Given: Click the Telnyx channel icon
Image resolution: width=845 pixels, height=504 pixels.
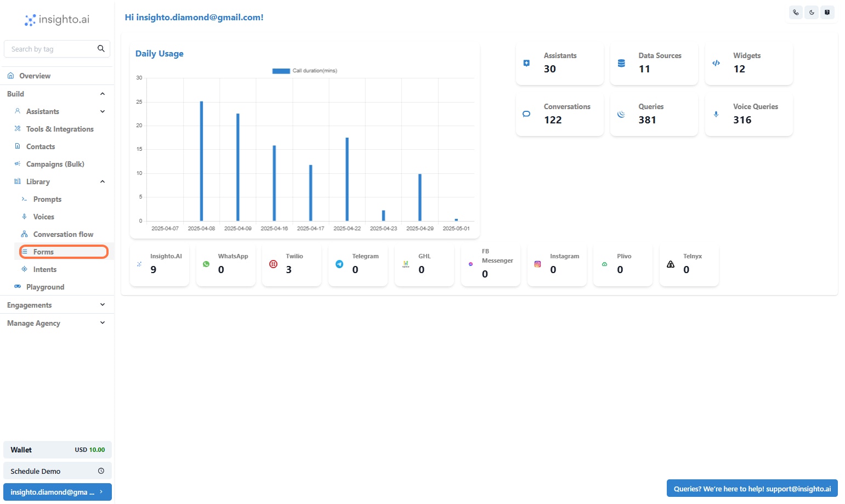Looking at the screenshot, I should pos(671,264).
